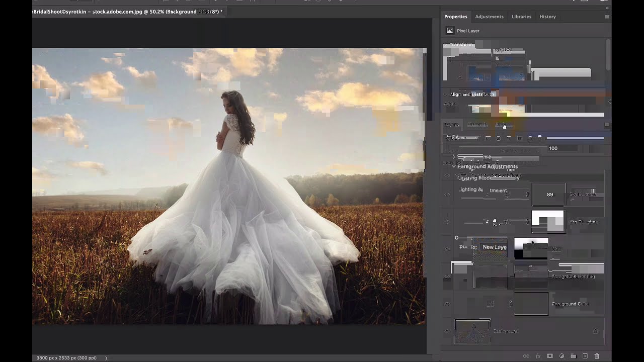The height and width of the screenshot is (362, 644).
Task: Collapse the Transform section
Action: click(x=445, y=45)
